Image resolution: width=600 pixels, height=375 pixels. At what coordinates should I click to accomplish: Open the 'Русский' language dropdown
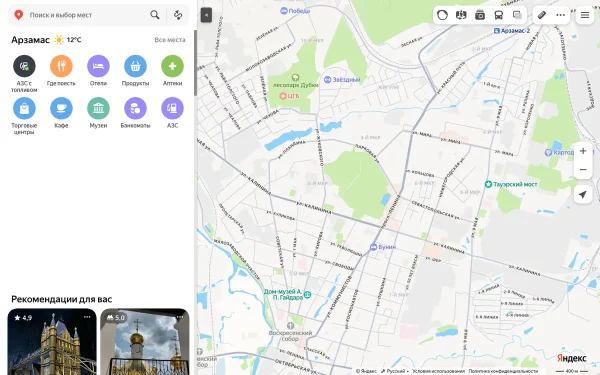394,371
